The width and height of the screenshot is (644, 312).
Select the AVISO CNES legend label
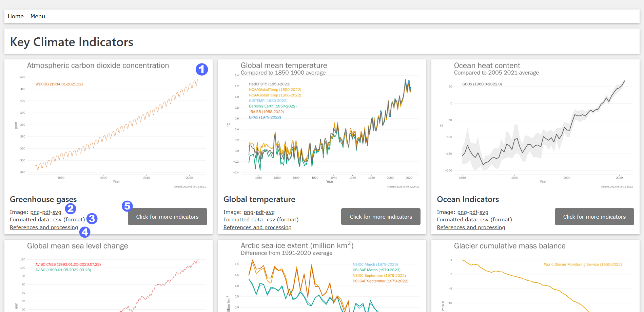click(68, 264)
